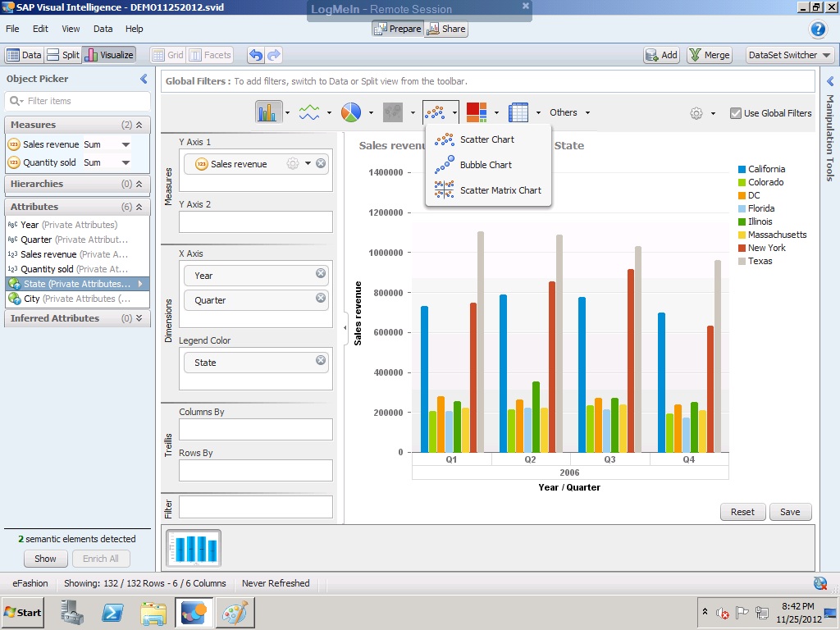Screen dimensions: 840x630
Task: Toggle the Grid view button
Action: click(167, 55)
